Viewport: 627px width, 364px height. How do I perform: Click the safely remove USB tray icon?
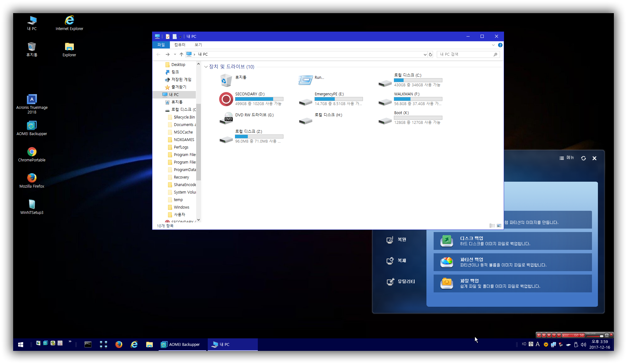pos(576,345)
